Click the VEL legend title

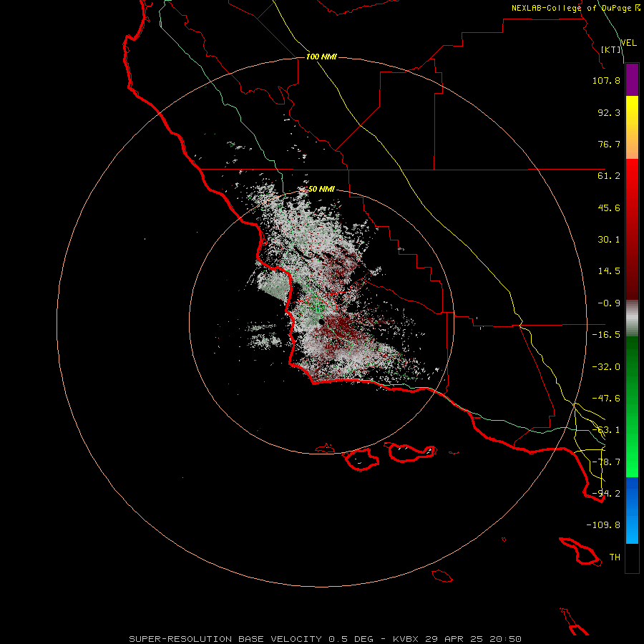pyautogui.click(x=628, y=43)
